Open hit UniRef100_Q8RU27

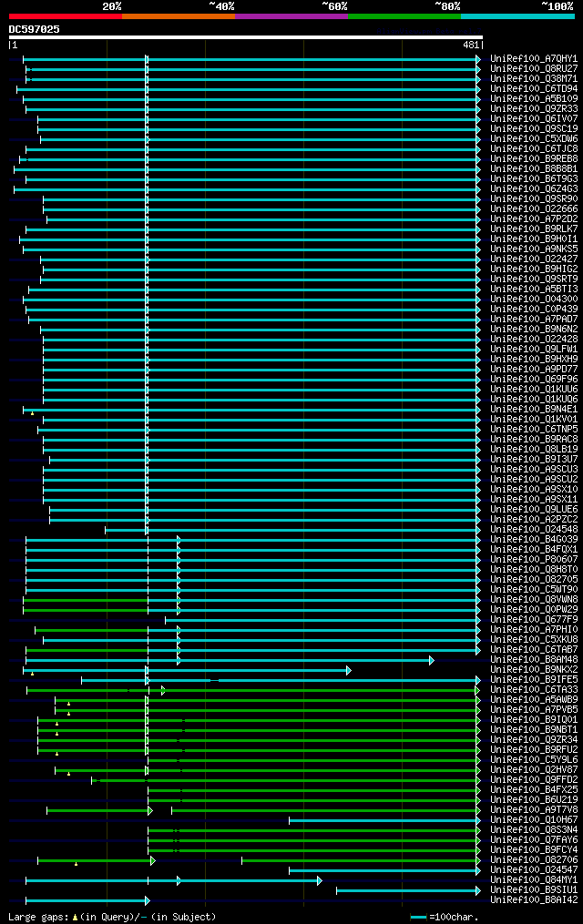tap(534, 69)
